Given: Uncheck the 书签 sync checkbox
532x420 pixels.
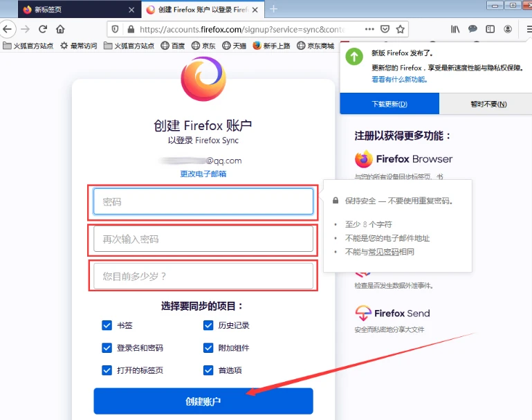Looking at the screenshot, I should (x=107, y=325).
